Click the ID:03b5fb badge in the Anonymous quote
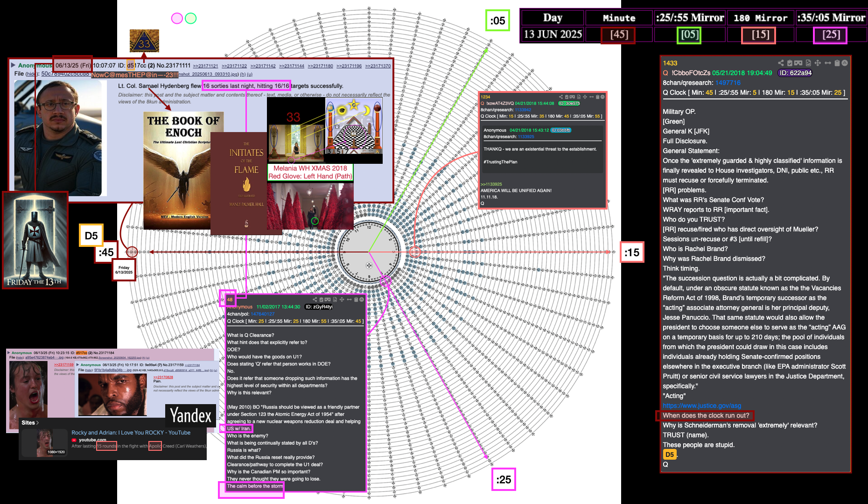Screen dimensions: 868x504 pyautogui.click(x=560, y=130)
